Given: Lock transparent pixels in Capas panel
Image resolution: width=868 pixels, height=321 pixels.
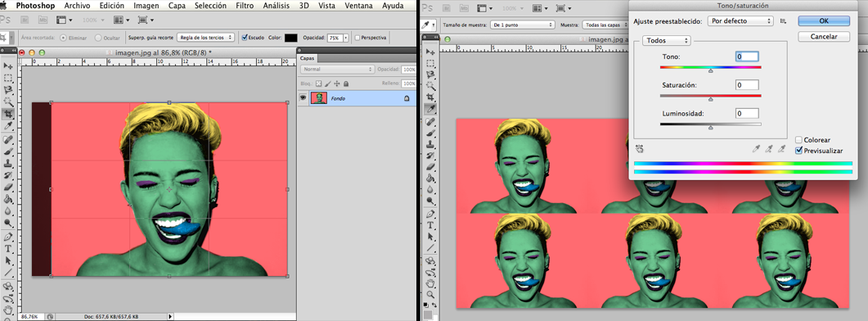Looking at the screenshot, I should point(318,84).
